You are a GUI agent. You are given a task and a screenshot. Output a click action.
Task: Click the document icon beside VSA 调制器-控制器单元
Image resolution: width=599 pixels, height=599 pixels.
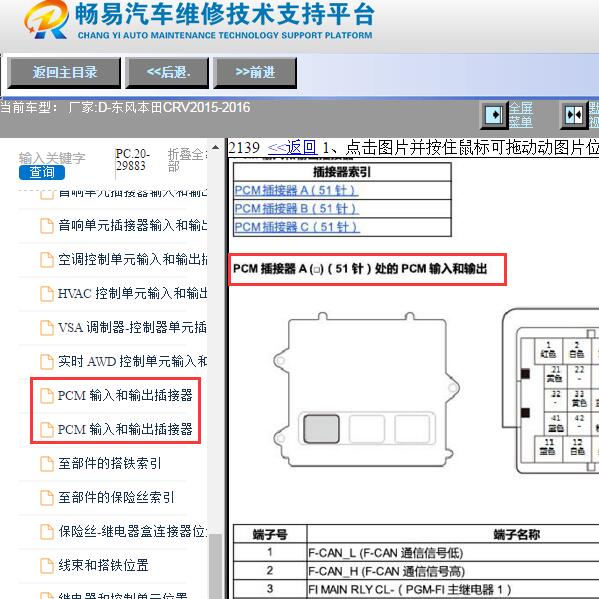pyautogui.click(x=47, y=327)
